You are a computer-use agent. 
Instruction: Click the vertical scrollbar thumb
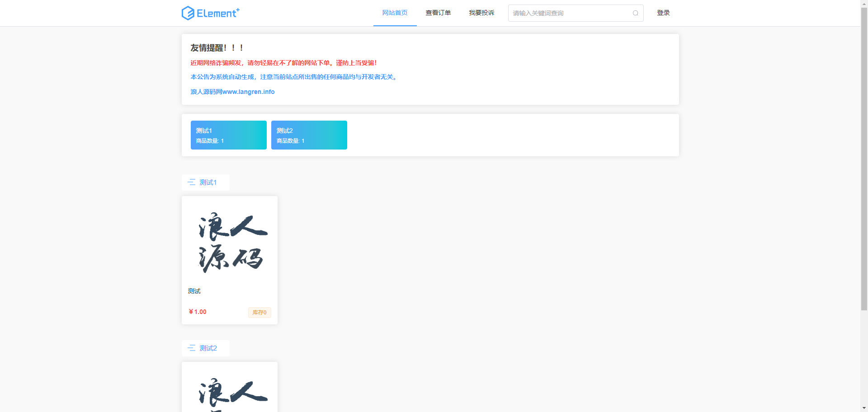(x=864, y=159)
